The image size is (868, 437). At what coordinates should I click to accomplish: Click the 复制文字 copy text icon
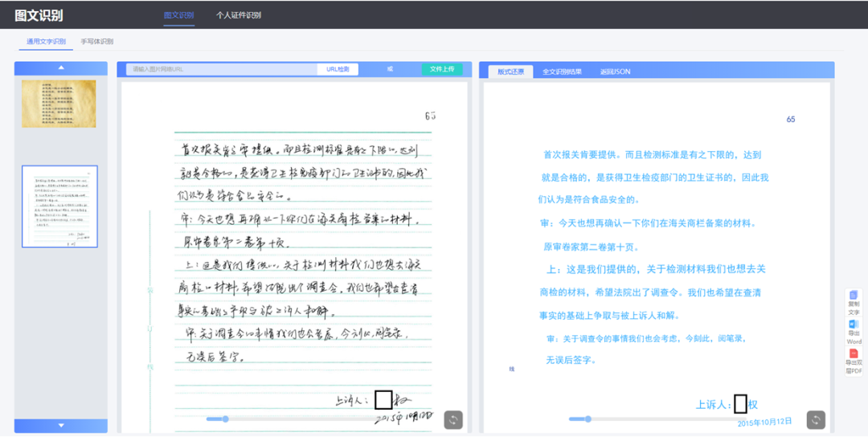coord(854,296)
